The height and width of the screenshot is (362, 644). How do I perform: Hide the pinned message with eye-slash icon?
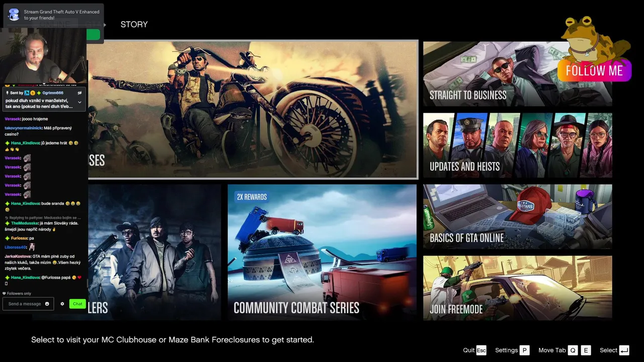pos(79,93)
